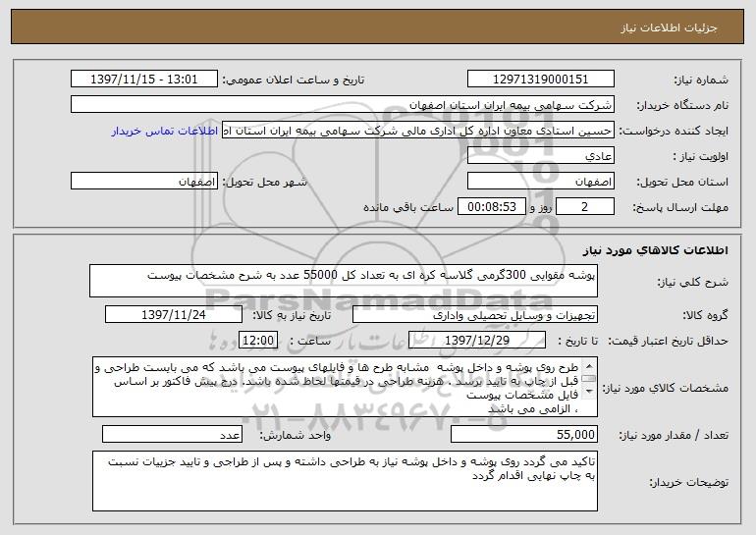Click the شرح کلی نیاز label
This screenshot has width=756, height=535.
pyautogui.click(x=693, y=282)
